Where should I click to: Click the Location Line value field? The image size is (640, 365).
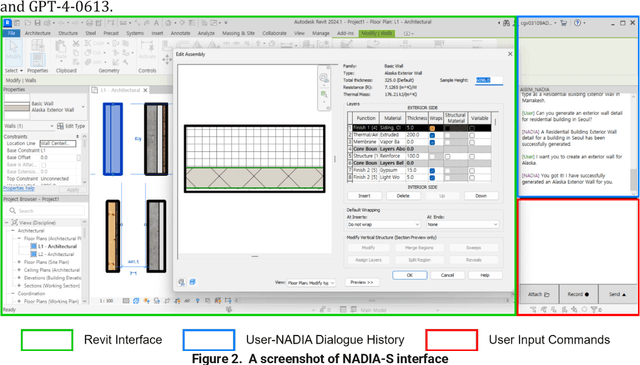coord(58,143)
